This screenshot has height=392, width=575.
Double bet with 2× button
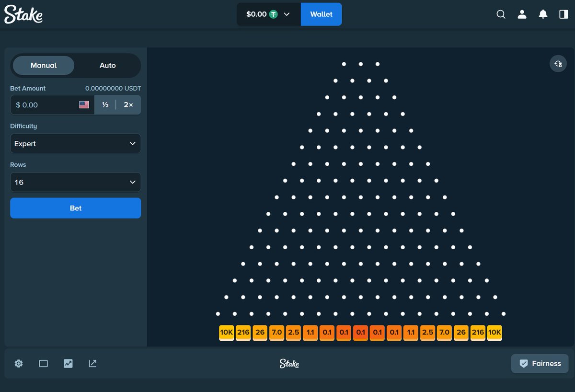pyautogui.click(x=128, y=105)
